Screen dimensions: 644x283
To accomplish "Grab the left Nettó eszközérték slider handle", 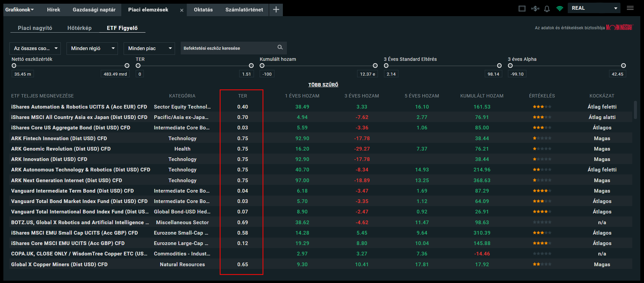I will click(14, 66).
